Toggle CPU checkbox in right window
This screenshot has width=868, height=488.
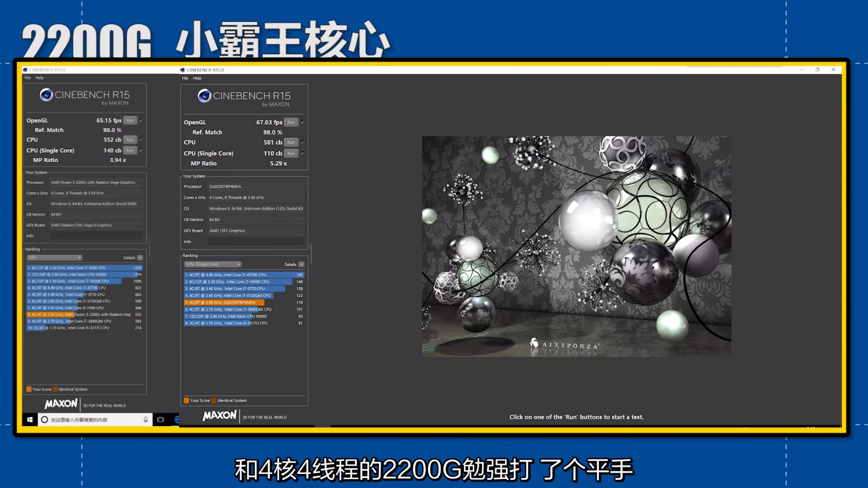click(x=303, y=142)
